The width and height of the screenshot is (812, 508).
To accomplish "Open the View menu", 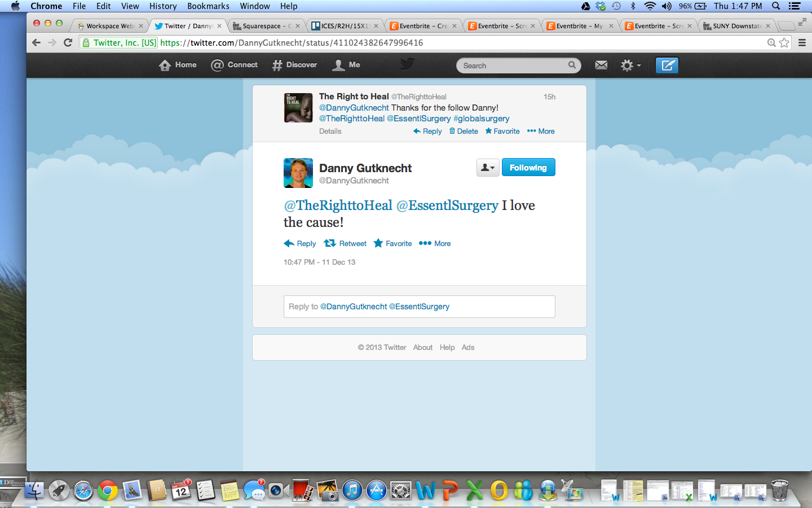I will pyautogui.click(x=130, y=6).
